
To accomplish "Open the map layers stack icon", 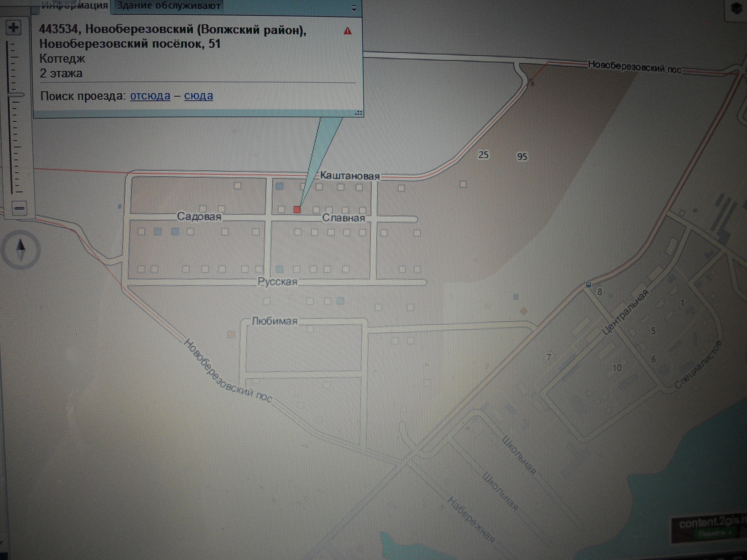I will click(736, 9).
